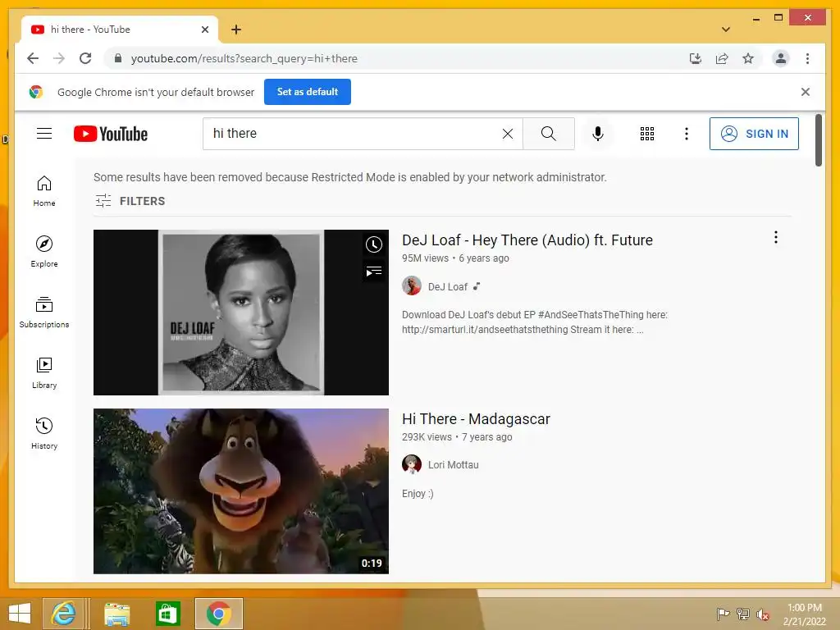Image resolution: width=840 pixels, height=630 pixels.
Task: Go back in Chrome
Action: (33, 58)
